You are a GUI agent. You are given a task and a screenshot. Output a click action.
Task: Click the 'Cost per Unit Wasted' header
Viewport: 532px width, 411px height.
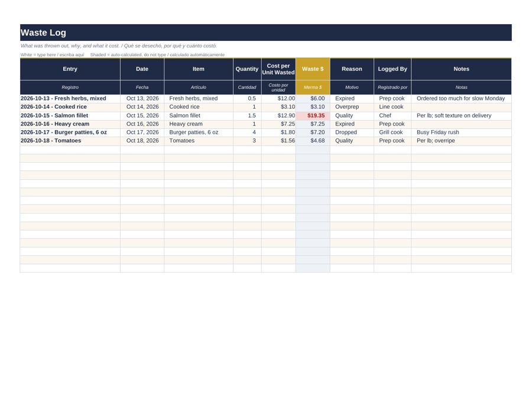[x=278, y=69]
